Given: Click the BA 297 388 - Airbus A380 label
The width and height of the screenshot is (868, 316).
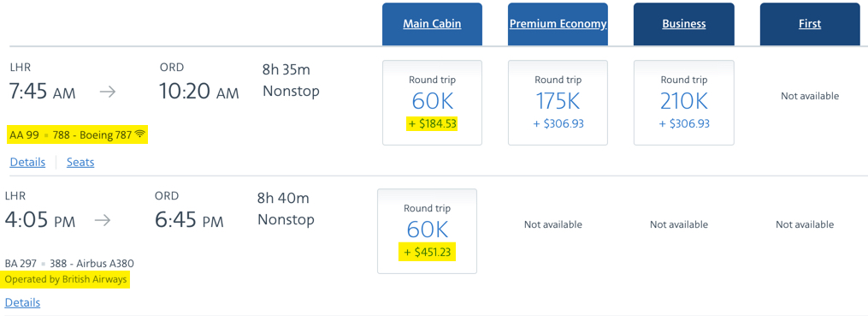Looking at the screenshot, I should (69, 264).
